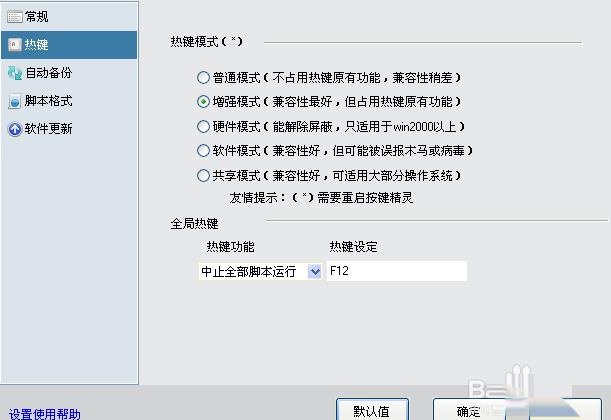This screenshot has width=611, height=420.
Task: Open the 热键功能 dropdown arrow
Action: pos(314,271)
